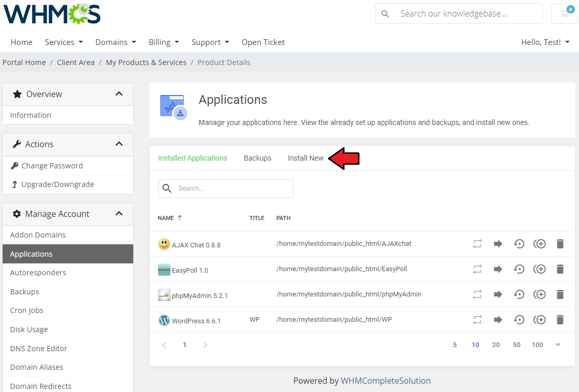Click the backup plus icon for AJAX Chat
The height and width of the screenshot is (392, 579).
(540, 244)
